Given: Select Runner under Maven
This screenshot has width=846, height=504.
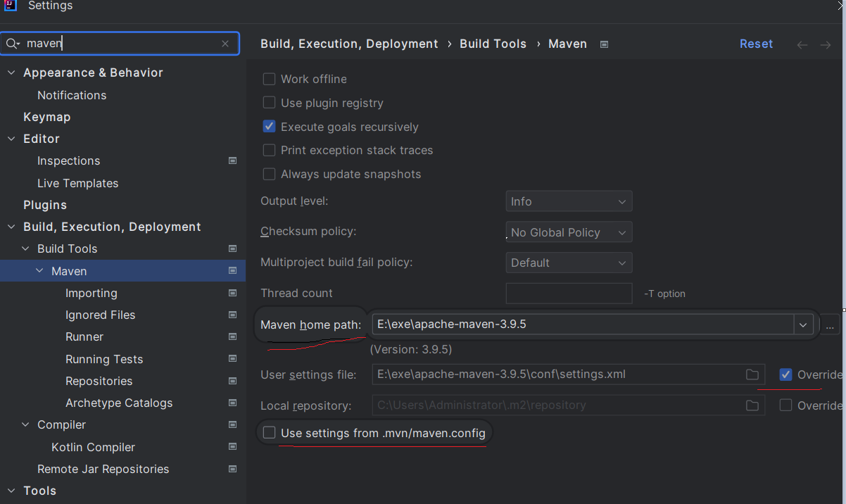Looking at the screenshot, I should coord(84,336).
